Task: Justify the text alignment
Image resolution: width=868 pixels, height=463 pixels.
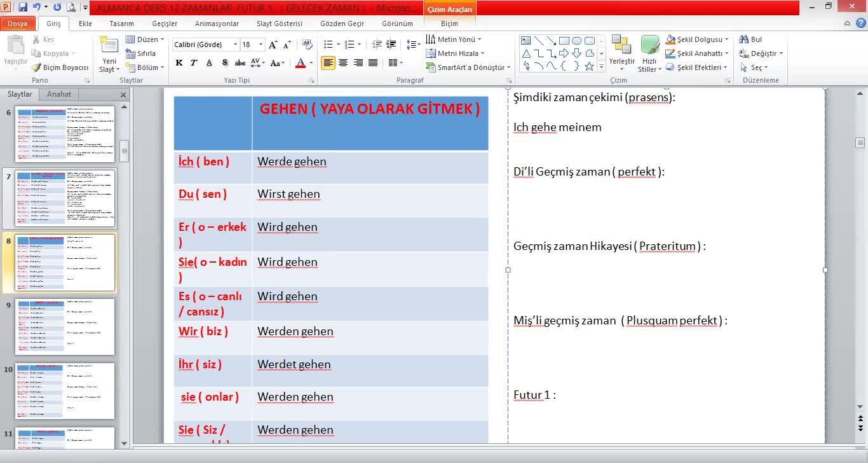Action: click(x=374, y=63)
